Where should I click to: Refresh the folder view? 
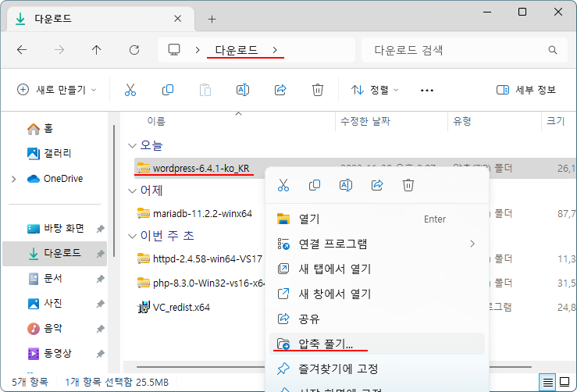pyautogui.click(x=134, y=50)
